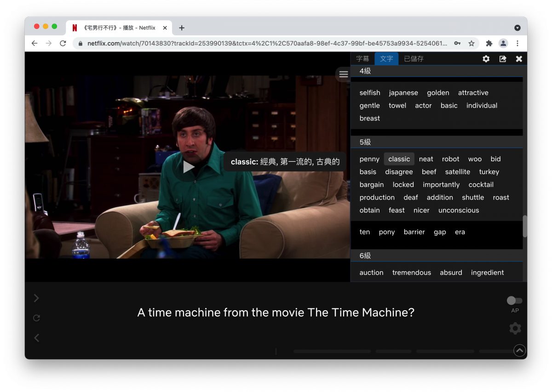Click the 4級 level header
The width and height of the screenshot is (552, 392).
[437, 71]
